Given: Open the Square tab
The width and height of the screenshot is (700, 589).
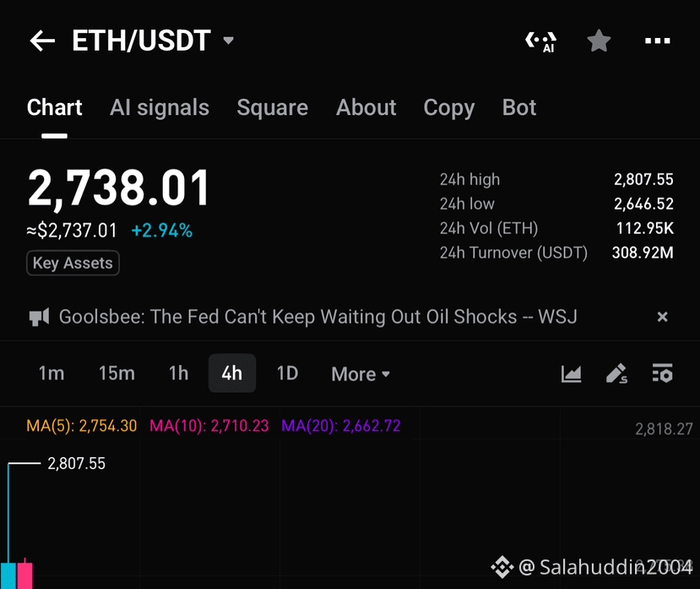Looking at the screenshot, I should click(x=273, y=107).
